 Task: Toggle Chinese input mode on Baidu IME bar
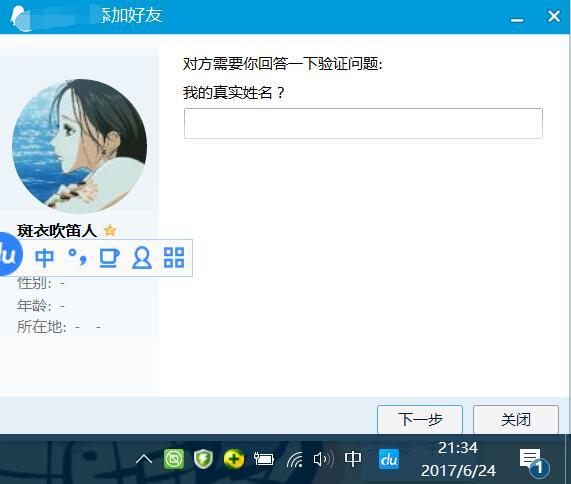pos(44,258)
